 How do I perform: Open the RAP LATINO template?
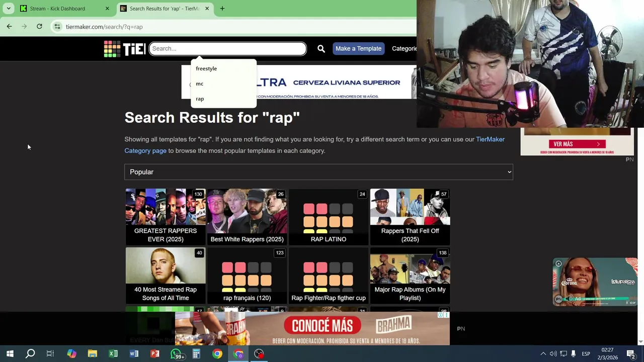[329, 217]
